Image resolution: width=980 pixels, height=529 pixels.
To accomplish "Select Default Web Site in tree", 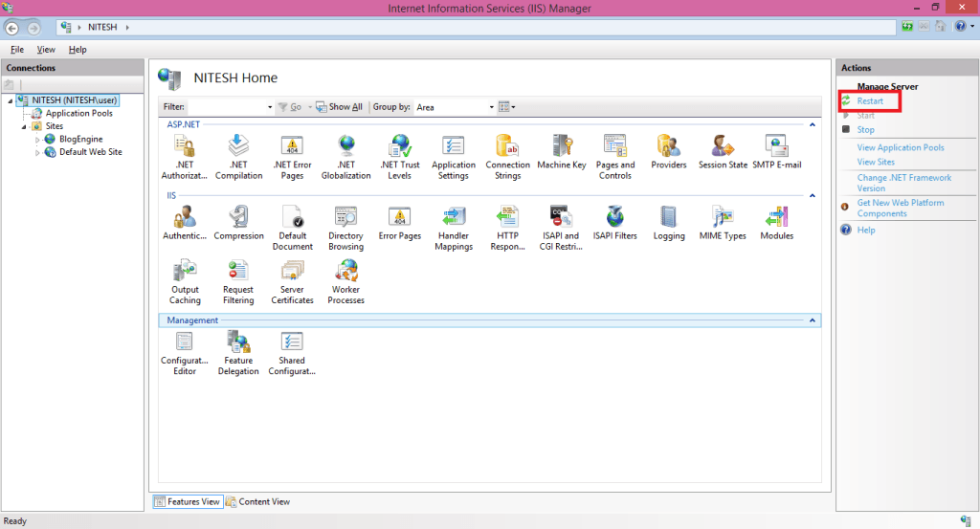I will pyautogui.click(x=91, y=152).
